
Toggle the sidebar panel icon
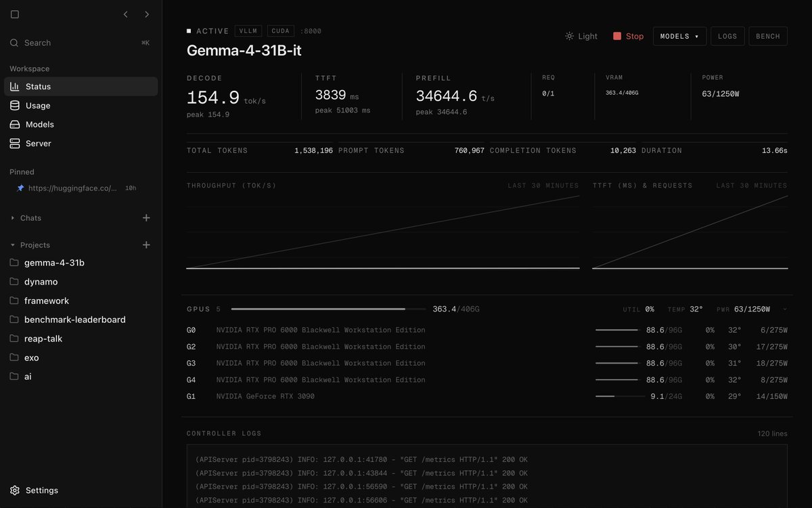15,14
